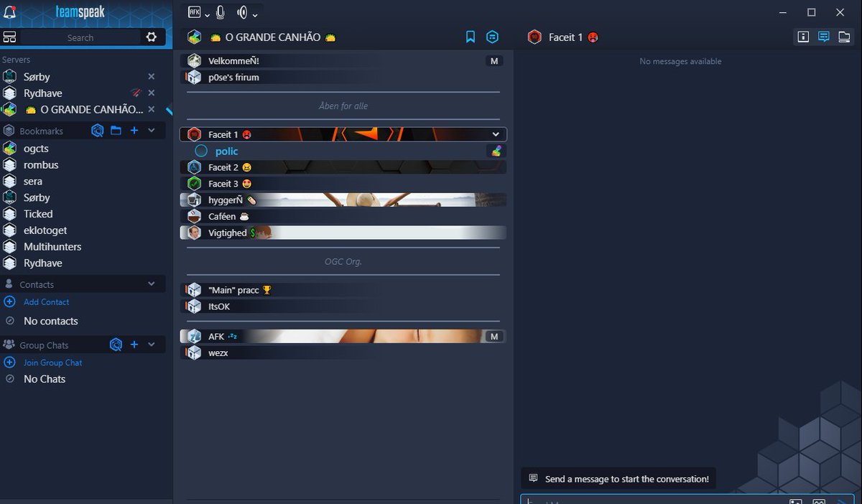Screen dimensions: 862x504
Task: Select the VelkommeÑ! channel
Action: pyautogui.click(x=343, y=61)
